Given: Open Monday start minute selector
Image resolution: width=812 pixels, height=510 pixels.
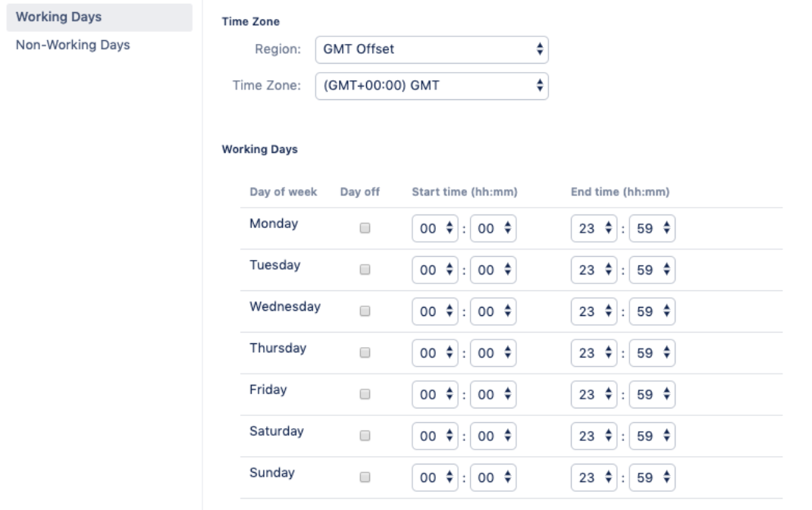Looking at the screenshot, I should point(493,229).
